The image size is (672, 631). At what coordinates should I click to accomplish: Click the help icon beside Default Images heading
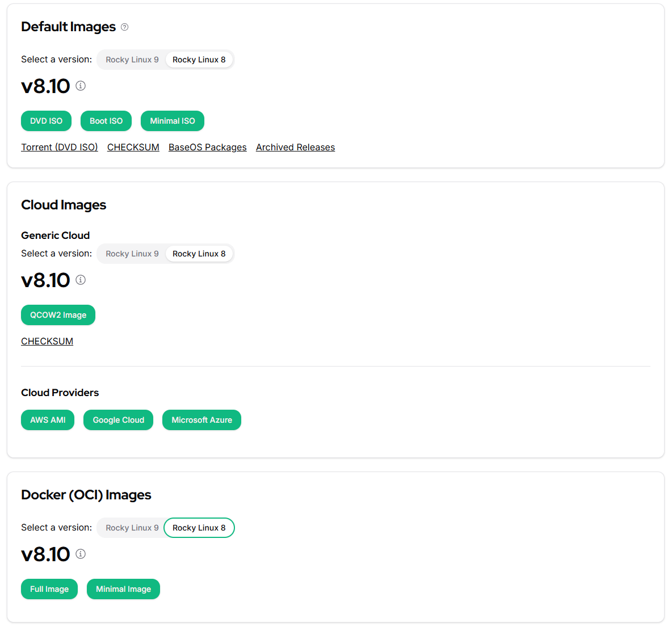tap(125, 27)
